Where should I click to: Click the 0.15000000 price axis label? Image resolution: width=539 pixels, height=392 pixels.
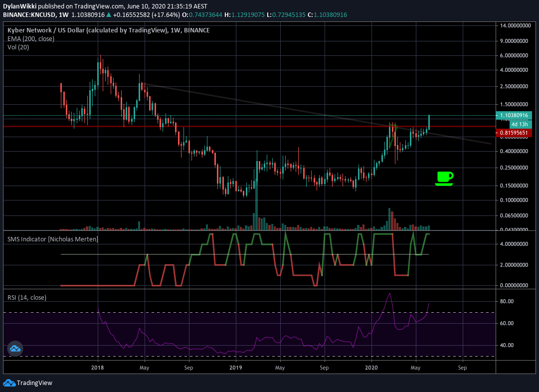pyautogui.click(x=514, y=186)
